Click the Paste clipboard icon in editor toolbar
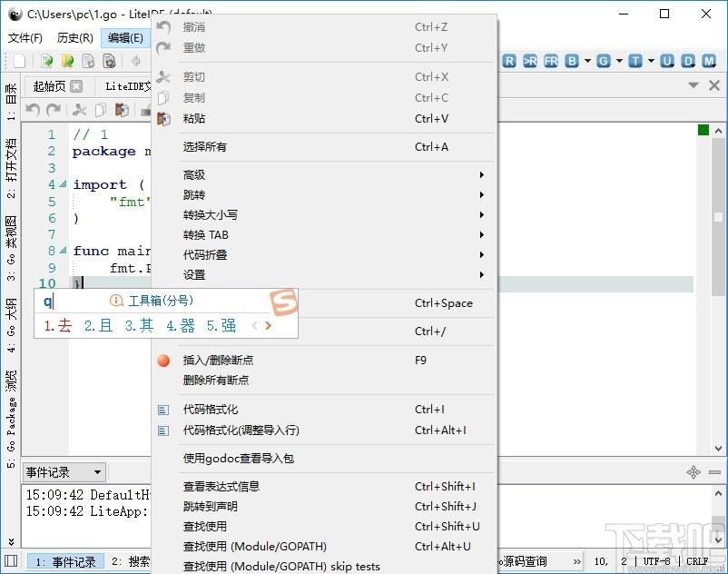This screenshot has height=574, width=728. click(x=122, y=110)
